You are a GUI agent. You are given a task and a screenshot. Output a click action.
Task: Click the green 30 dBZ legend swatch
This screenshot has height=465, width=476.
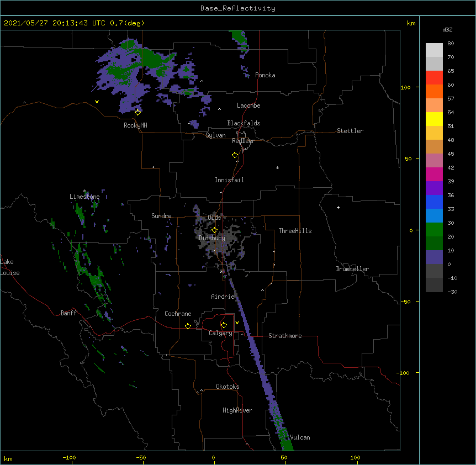(434, 230)
